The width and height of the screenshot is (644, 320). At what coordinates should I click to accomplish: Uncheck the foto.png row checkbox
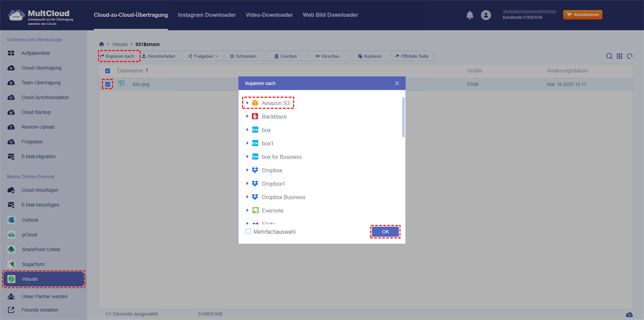108,84
